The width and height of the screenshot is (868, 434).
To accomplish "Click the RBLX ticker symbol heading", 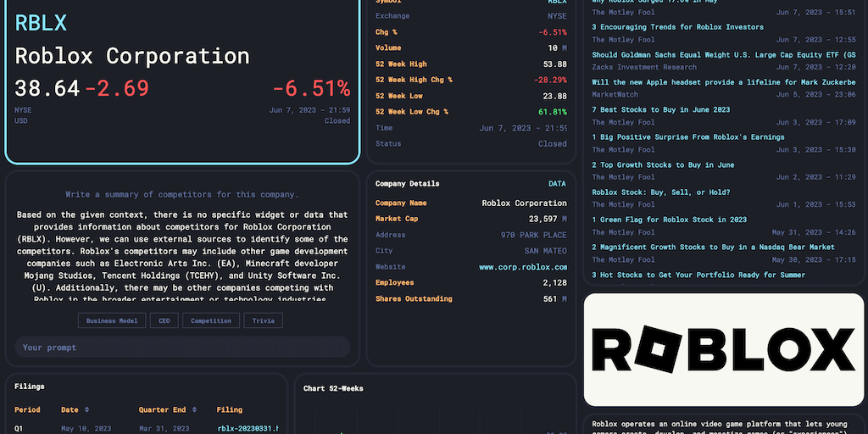I will [41, 23].
